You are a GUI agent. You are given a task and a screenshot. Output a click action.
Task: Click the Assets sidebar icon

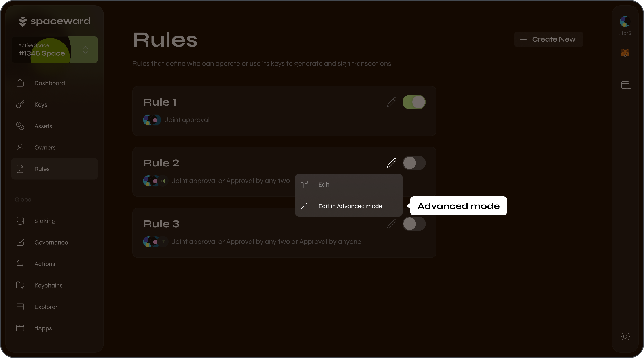pyautogui.click(x=20, y=126)
